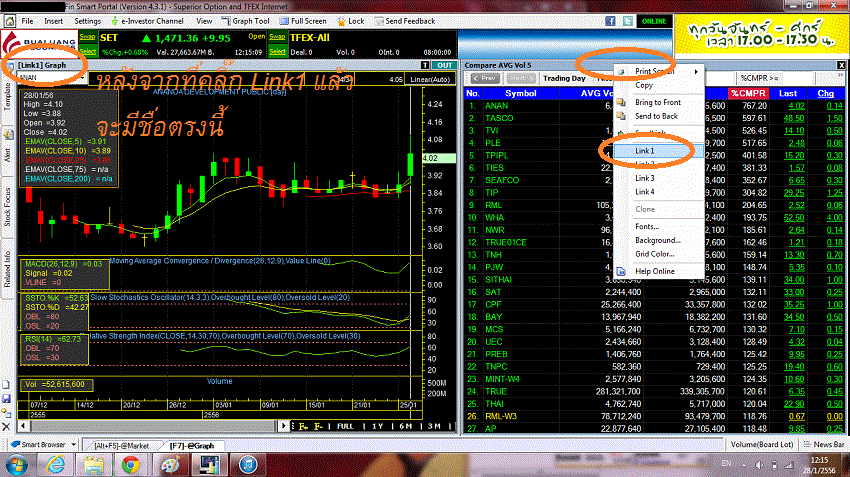Click the Prev button in Compare AVG panel
This screenshot has width=850, height=477.
tap(485, 79)
